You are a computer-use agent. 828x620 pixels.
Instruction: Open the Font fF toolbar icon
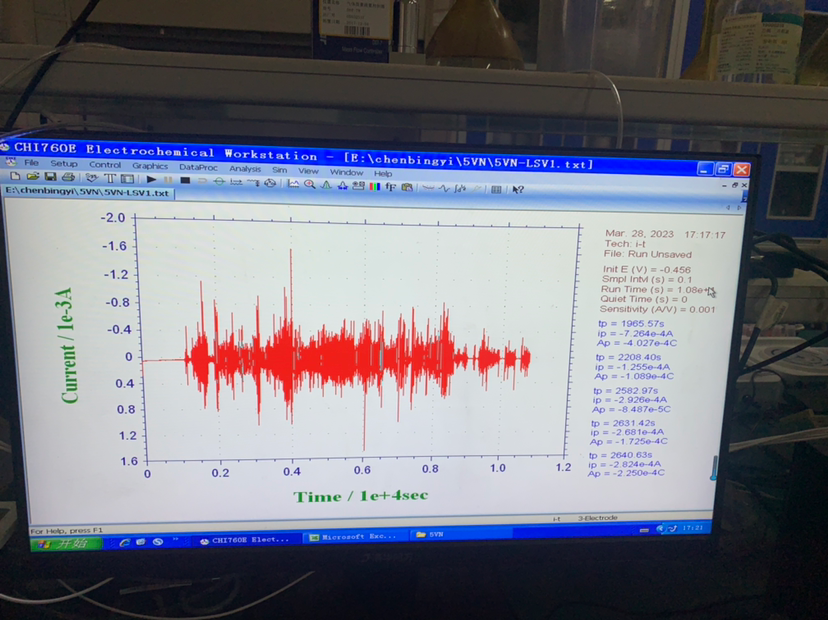tap(391, 187)
